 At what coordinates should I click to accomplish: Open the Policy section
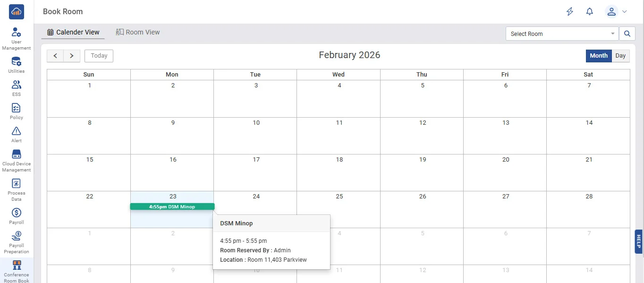[17, 111]
